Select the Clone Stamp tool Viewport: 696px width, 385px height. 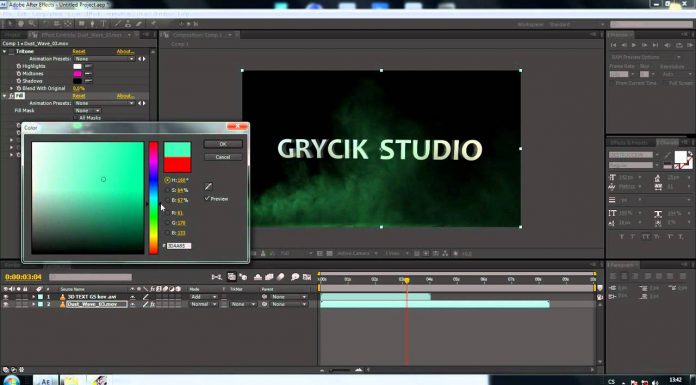coord(128,24)
